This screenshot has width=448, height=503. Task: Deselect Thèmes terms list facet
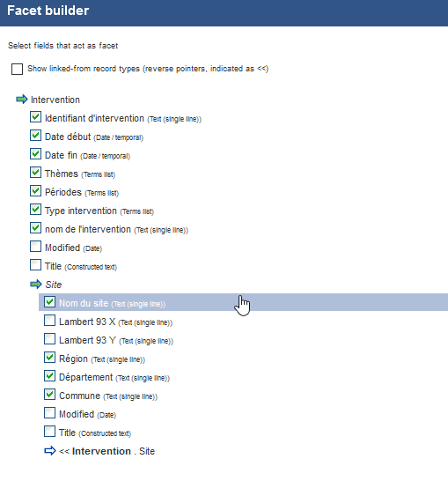[35, 173]
